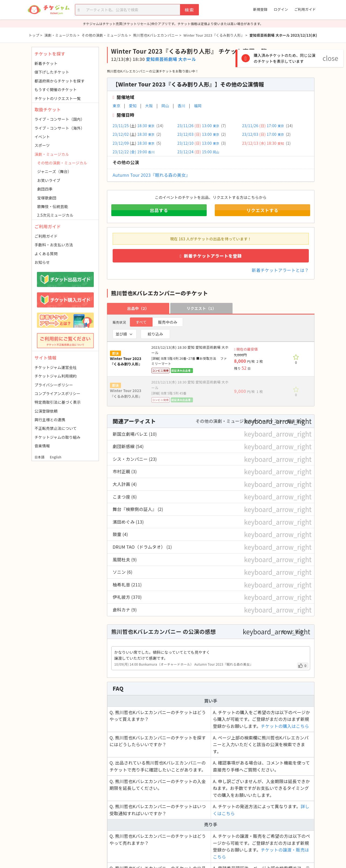Open arrow for 劇団新感線 row
Screen dimensions: 346x868
coord(278,447)
